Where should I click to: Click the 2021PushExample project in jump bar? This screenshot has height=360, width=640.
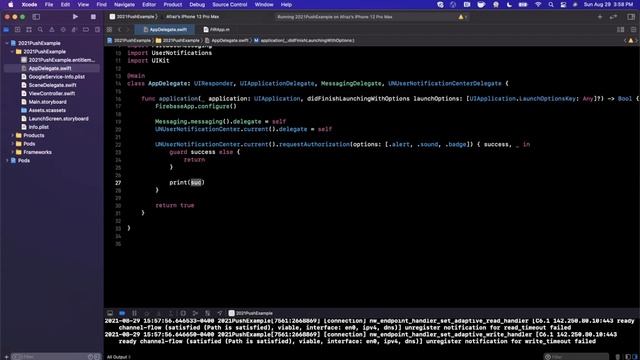pos(129,40)
